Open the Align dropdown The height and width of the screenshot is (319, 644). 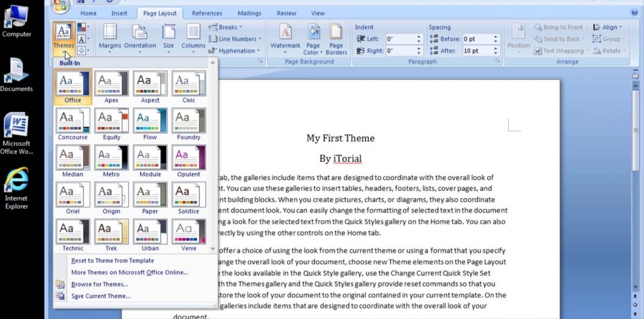pyautogui.click(x=607, y=27)
